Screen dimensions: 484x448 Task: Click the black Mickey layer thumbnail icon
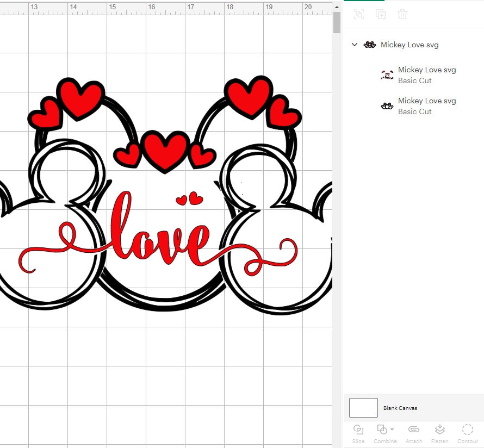tap(387, 105)
